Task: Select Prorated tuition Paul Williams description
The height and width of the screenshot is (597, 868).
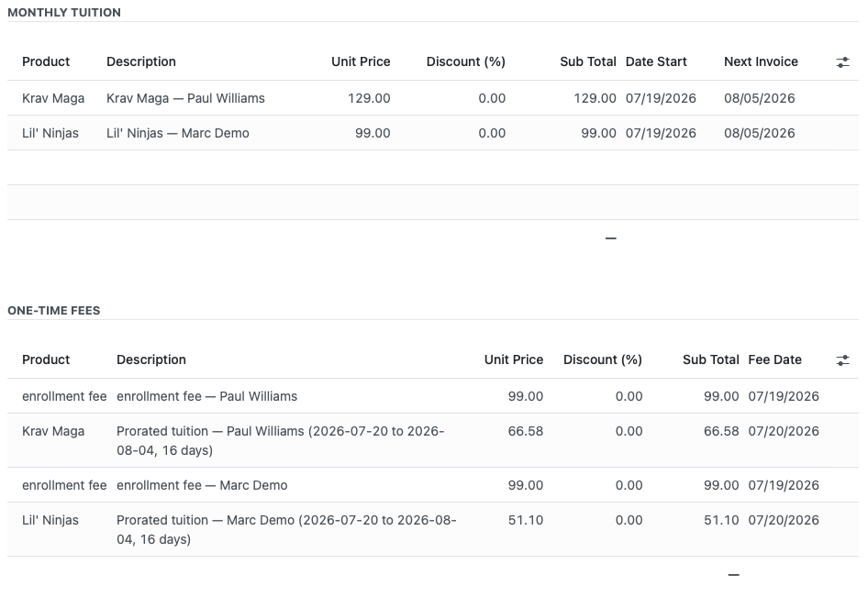Action: coord(280,440)
